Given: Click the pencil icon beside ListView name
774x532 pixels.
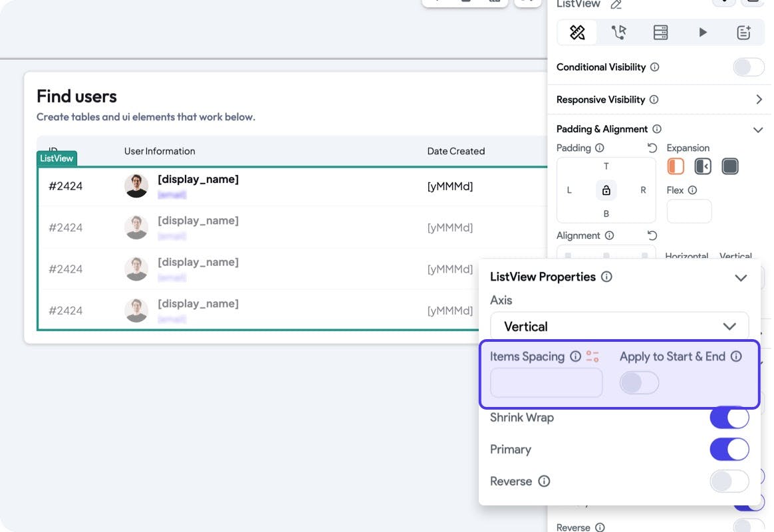Looking at the screenshot, I should point(616,5).
